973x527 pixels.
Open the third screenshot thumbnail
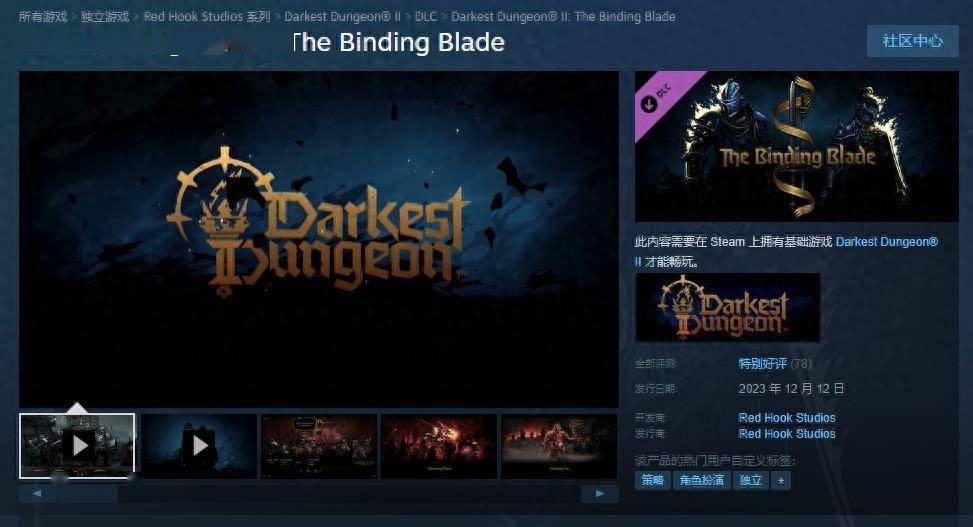tap(319, 446)
